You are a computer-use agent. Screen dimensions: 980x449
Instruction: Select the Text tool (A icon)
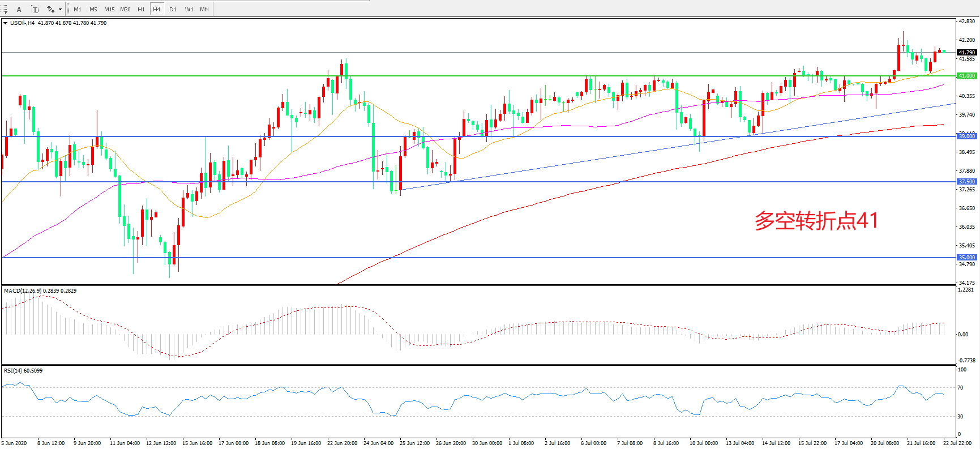point(19,9)
